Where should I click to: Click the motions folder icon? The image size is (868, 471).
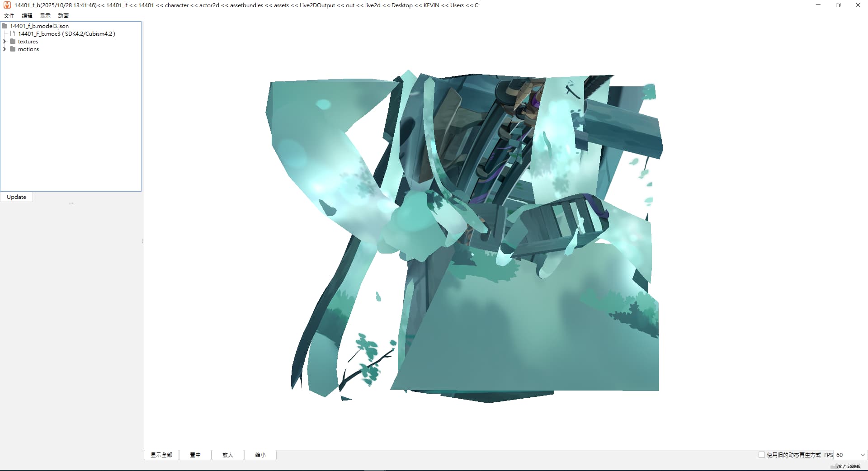tap(13, 49)
